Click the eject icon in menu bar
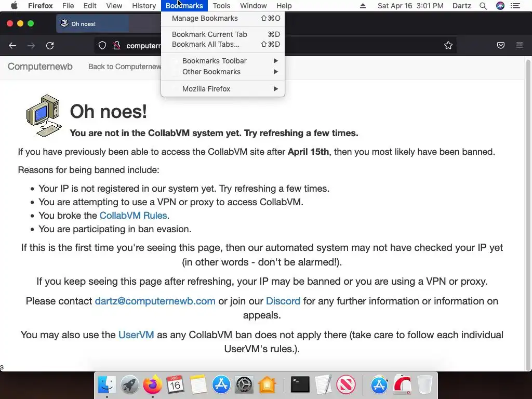This screenshot has height=399, width=532. [363, 6]
